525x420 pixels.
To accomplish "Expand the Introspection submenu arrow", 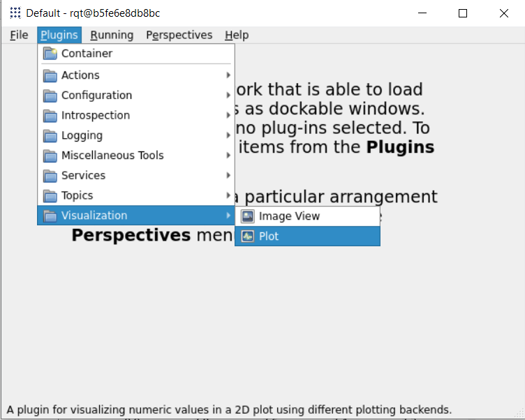I will pyautogui.click(x=228, y=115).
